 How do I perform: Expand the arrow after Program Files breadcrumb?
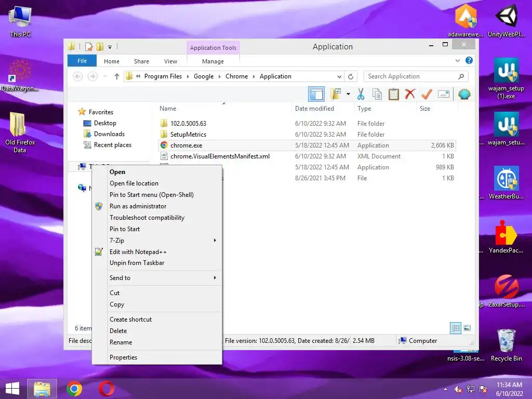tap(188, 76)
